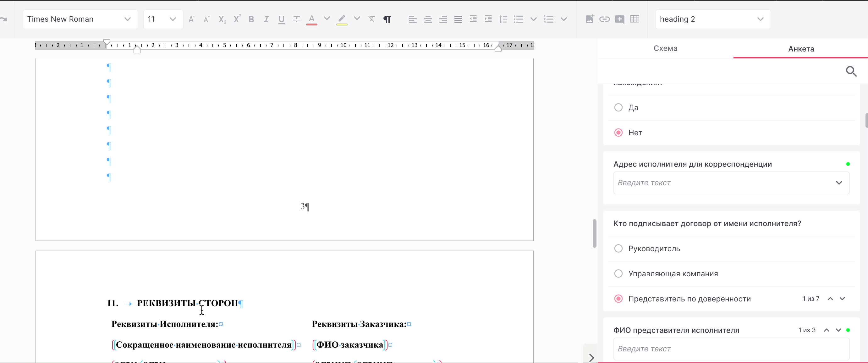
Task: Go to previous ФИО представителя исполнителя occurrence
Action: pos(827,330)
